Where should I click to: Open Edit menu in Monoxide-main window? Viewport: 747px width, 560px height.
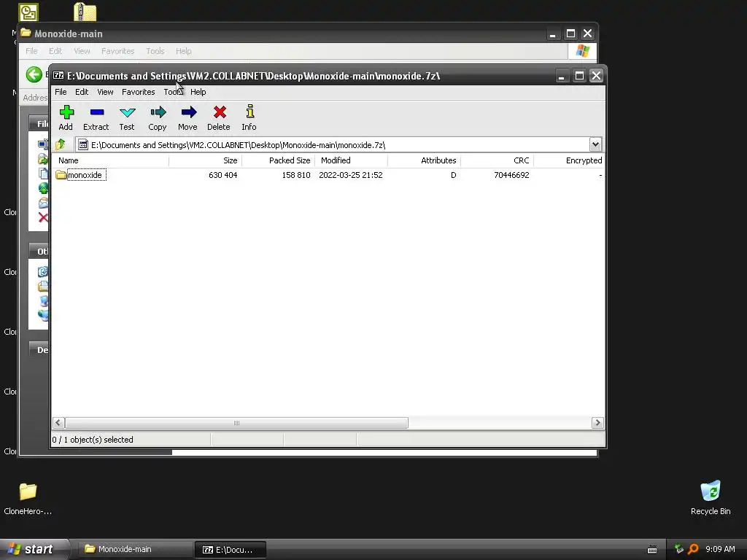tap(55, 51)
